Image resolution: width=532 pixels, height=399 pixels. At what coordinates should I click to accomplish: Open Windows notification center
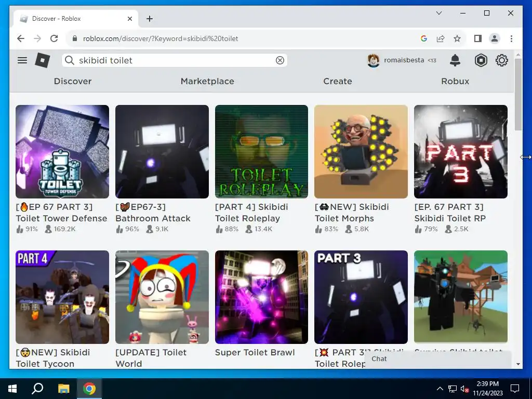(x=515, y=389)
